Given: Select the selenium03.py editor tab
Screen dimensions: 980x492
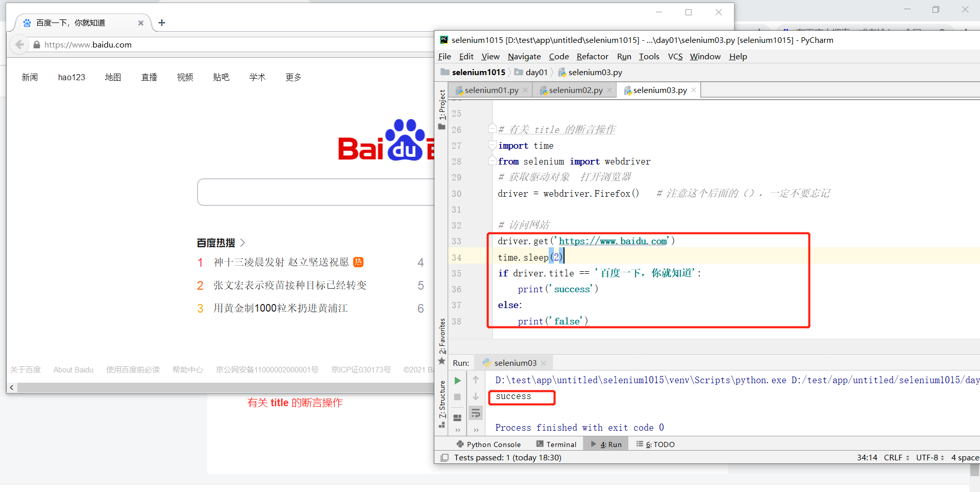Looking at the screenshot, I should tap(659, 90).
